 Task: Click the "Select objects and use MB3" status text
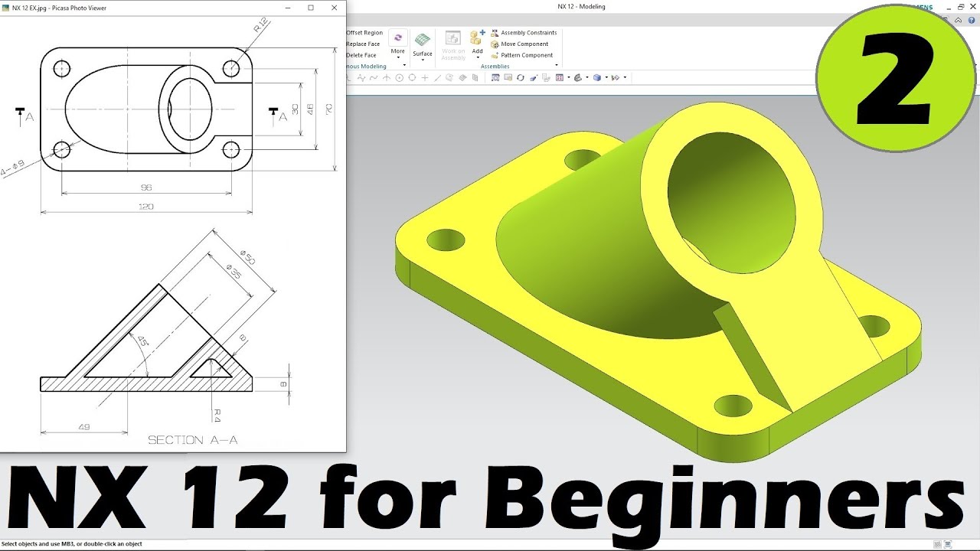71,544
